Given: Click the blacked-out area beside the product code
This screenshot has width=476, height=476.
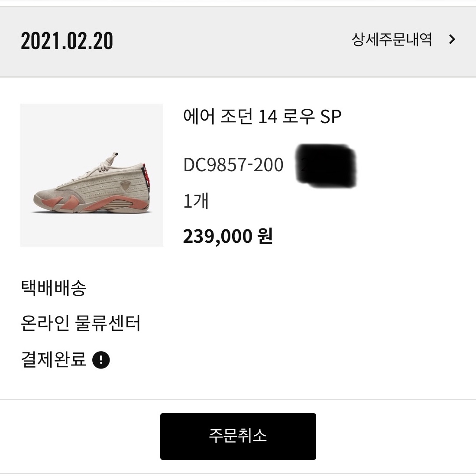Looking at the screenshot, I should click(326, 166).
